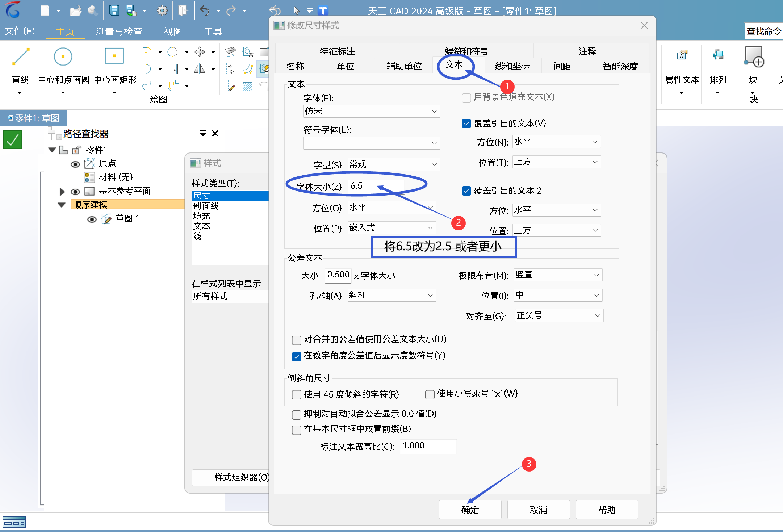Click the blue T text icon in the title bar
This screenshot has width=783, height=532.
pos(323,11)
